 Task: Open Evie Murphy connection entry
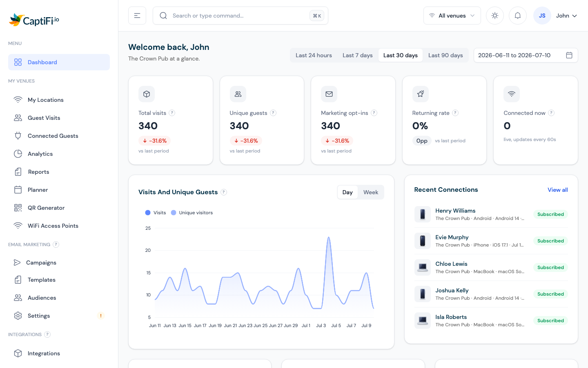coord(491,241)
